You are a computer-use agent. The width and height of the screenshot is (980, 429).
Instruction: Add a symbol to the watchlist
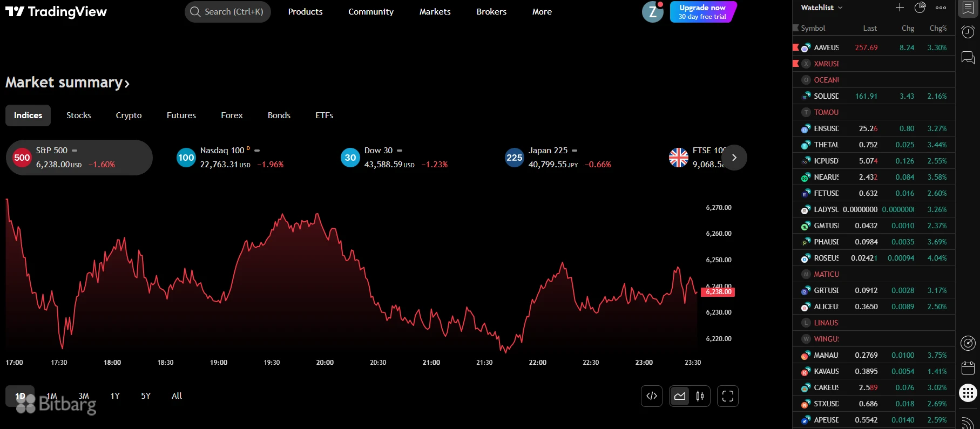[900, 8]
